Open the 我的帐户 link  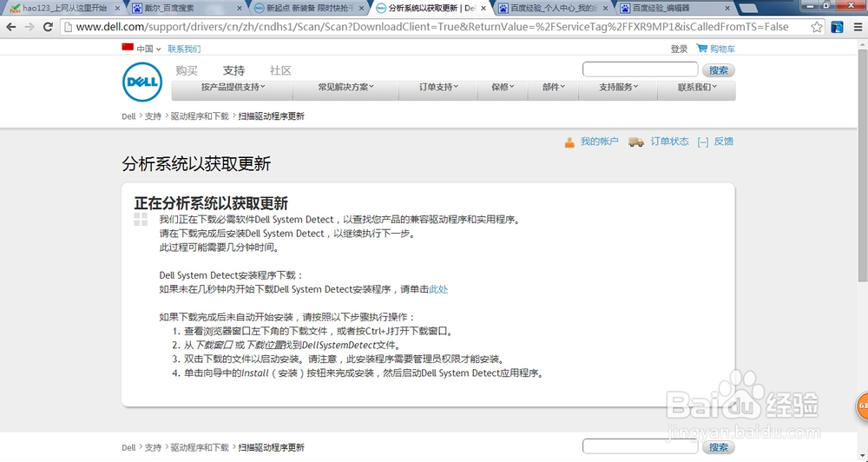click(599, 142)
